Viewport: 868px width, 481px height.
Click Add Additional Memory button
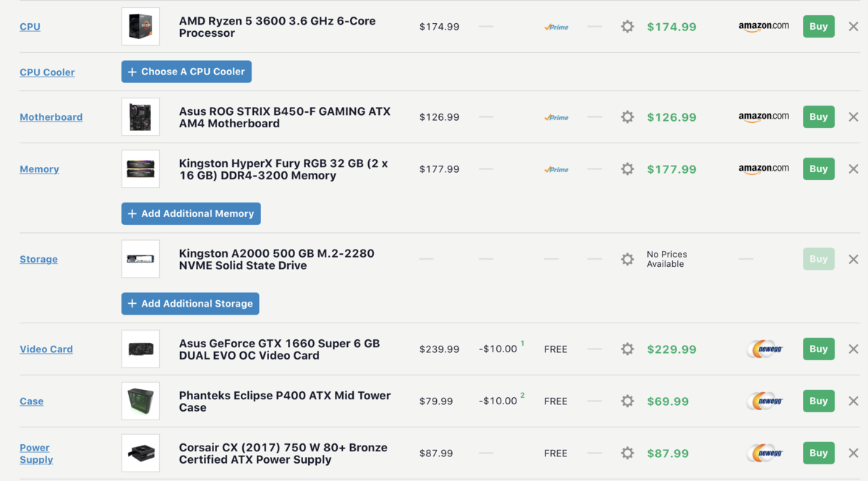(191, 213)
